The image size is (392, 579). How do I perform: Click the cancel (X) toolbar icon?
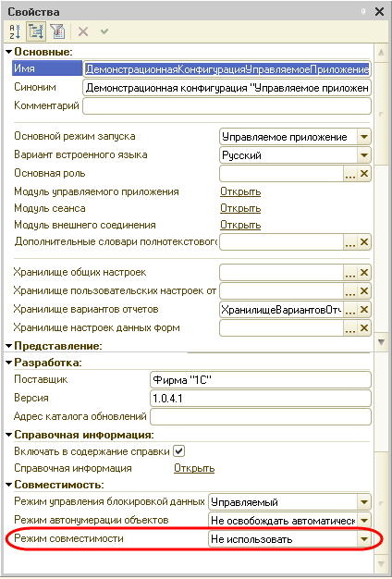click(x=83, y=31)
